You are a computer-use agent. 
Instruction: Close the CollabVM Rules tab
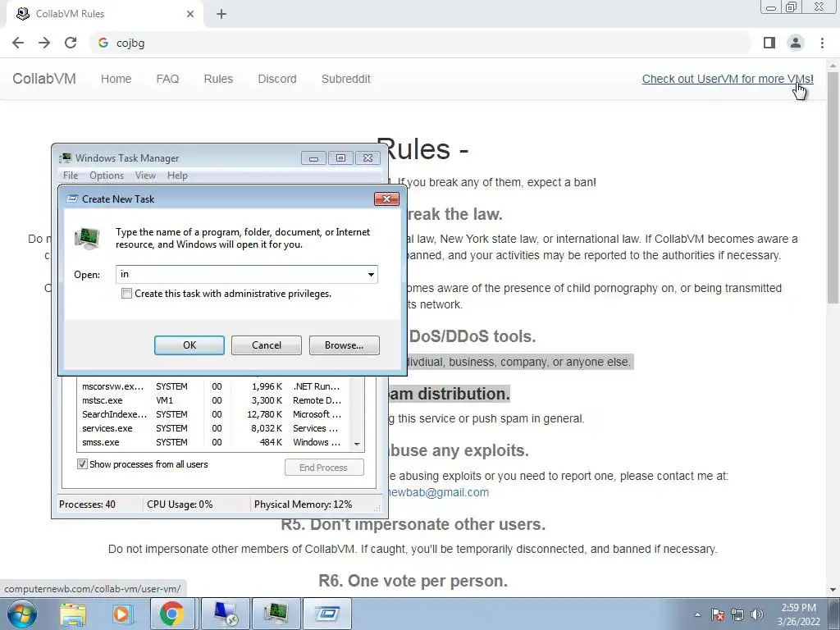pyautogui.click(x=190, y=14)
